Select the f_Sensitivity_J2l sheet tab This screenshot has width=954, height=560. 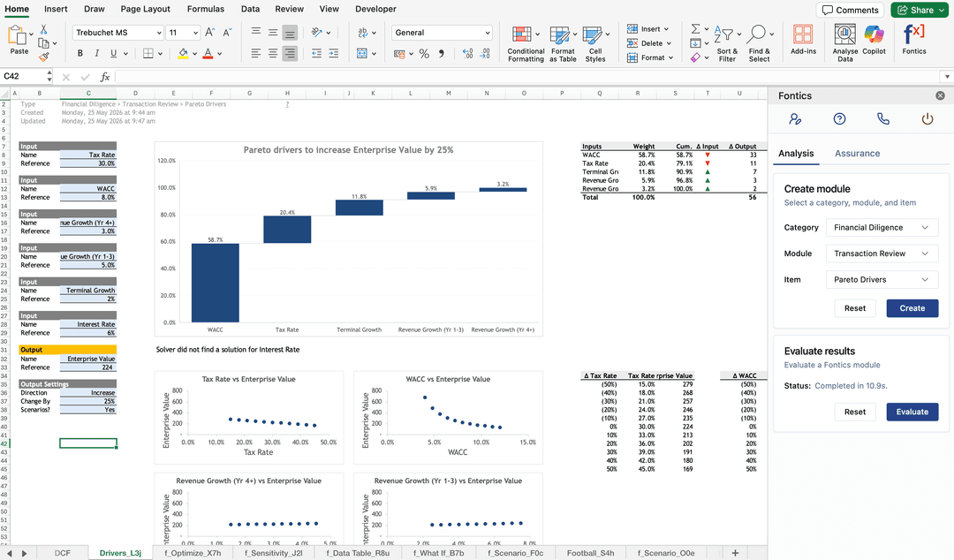(273, 553)
